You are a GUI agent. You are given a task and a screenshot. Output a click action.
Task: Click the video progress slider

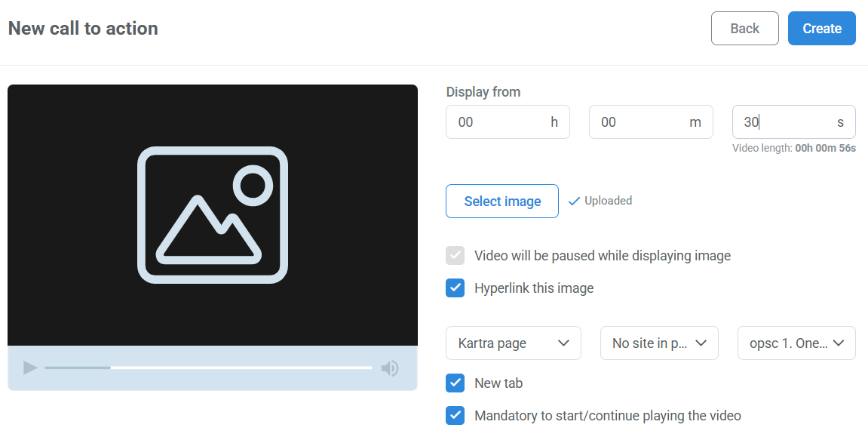click(211, 368)
